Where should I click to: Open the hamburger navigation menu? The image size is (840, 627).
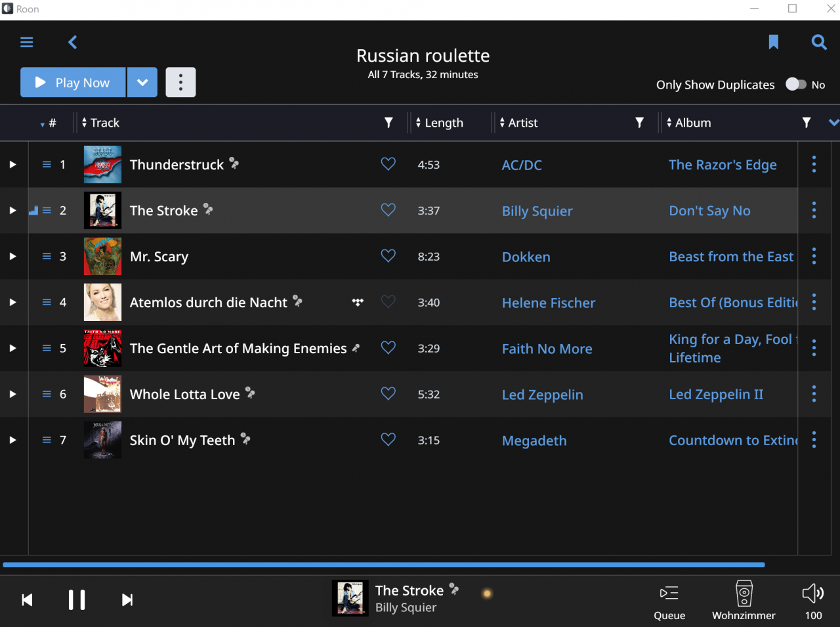27,42
